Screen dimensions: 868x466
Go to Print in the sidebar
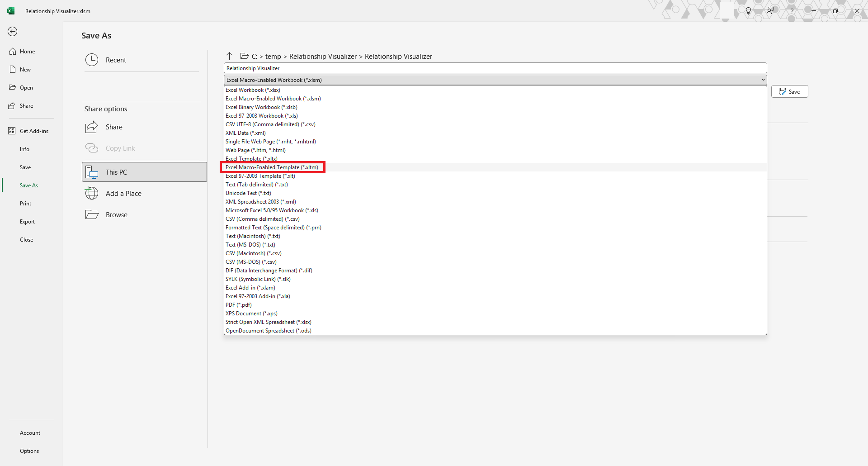click(25, 204)
